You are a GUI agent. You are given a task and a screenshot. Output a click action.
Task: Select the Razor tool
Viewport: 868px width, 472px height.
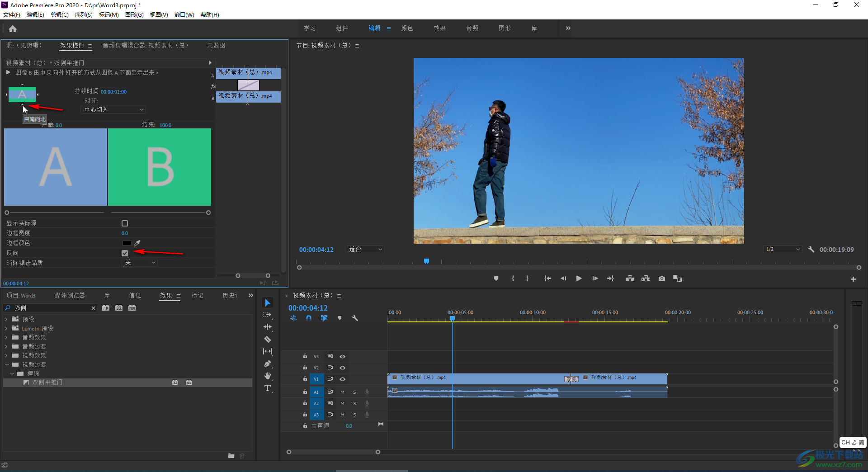pos(268,339)
